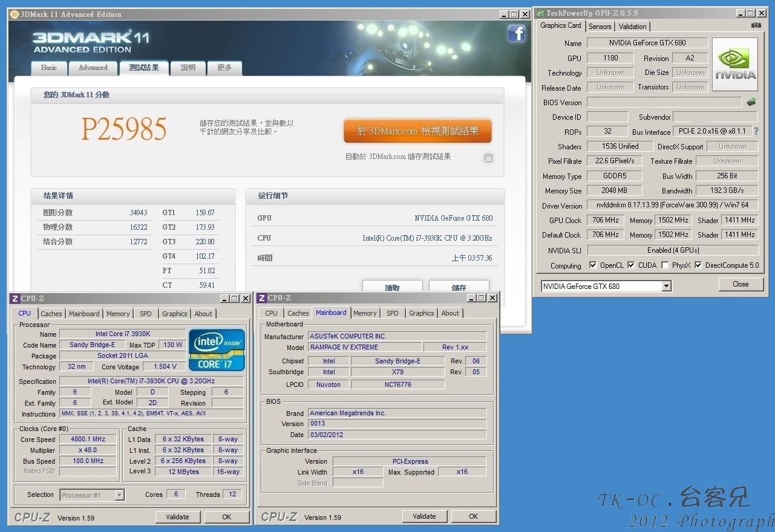The height and width of the screenshot is (532, 775).
Task: Click the BIOS save icon in GPU-Z
Action: pyautogui.click(x=751, y=102)
